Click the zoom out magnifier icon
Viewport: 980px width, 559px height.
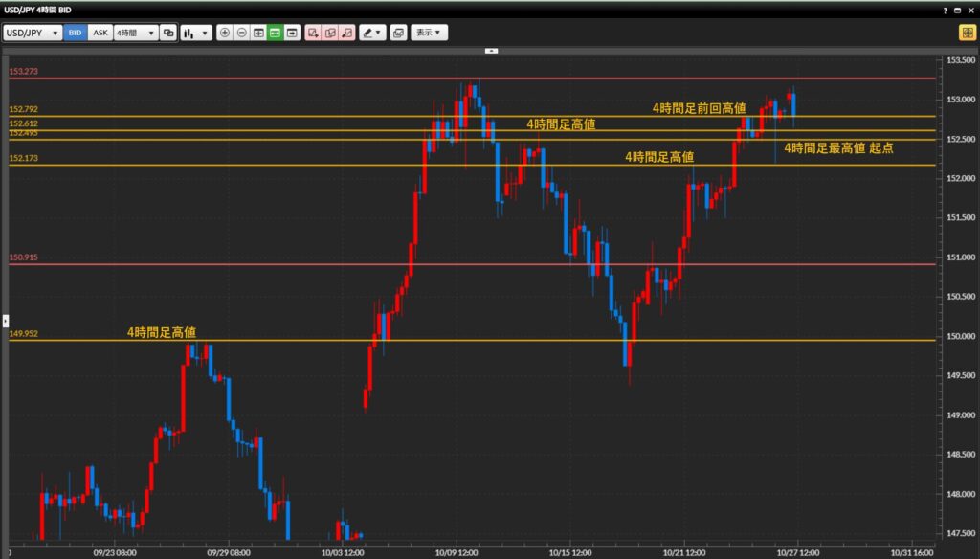point(242,33)
